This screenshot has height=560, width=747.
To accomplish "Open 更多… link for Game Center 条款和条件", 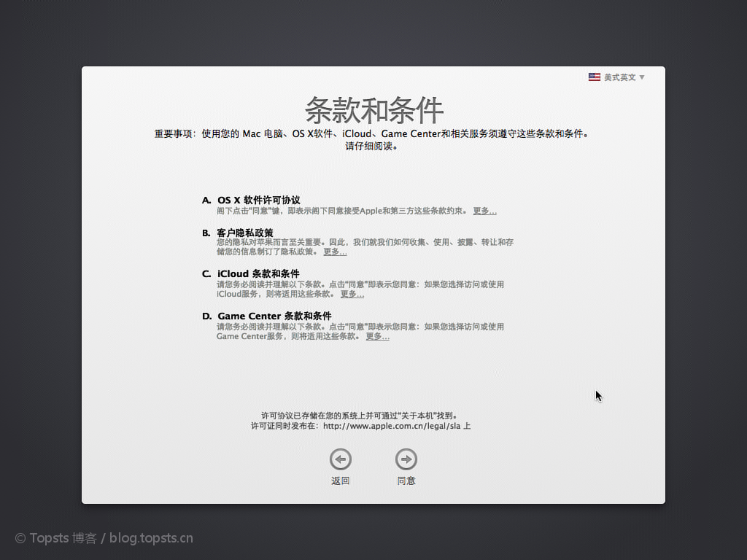I will point(377,337).
